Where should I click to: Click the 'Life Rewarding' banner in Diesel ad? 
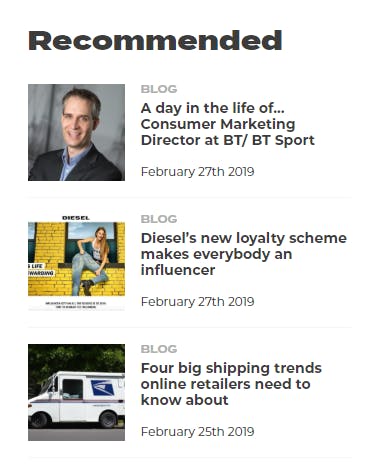41,270
